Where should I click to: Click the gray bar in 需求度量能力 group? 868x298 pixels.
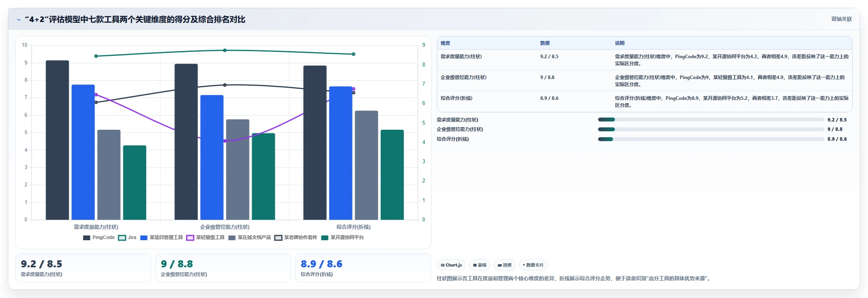109,175
